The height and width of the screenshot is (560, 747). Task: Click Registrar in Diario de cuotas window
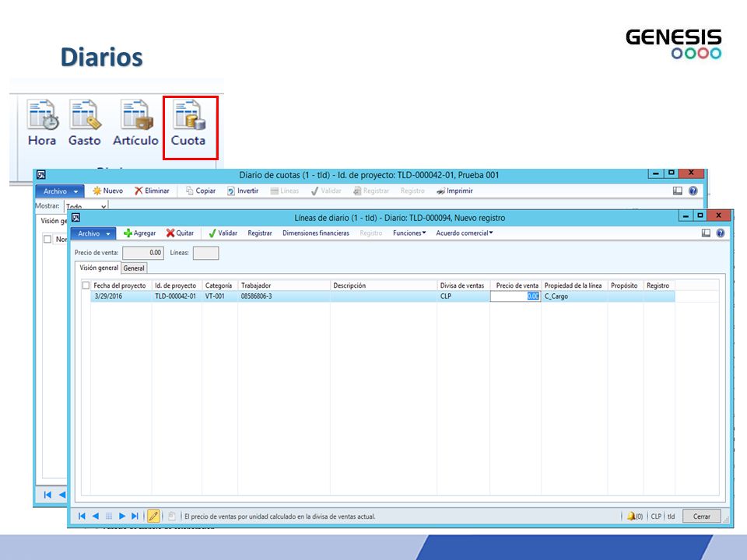click(x=371, y=191)
